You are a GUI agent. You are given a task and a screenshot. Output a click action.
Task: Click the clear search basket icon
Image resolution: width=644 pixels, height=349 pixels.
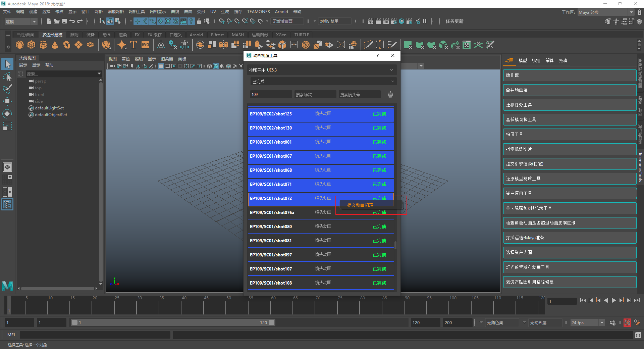pos(390,95)
